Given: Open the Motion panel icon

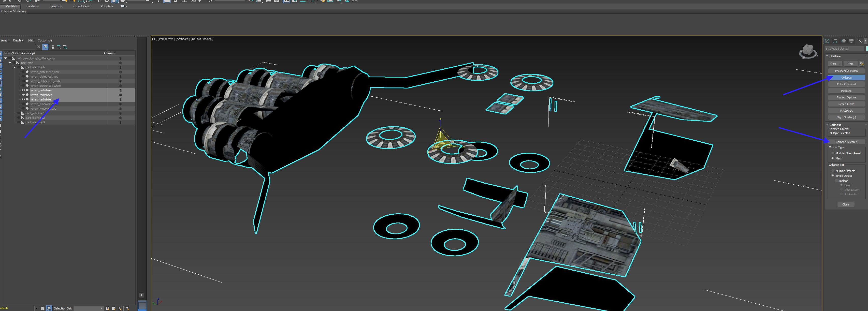Looking at the screenshot, I should coord(843,41).
